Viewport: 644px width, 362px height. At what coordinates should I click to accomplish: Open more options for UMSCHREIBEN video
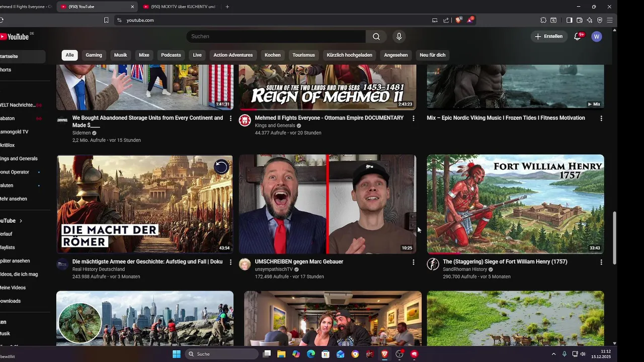click(x=414, y=262)
